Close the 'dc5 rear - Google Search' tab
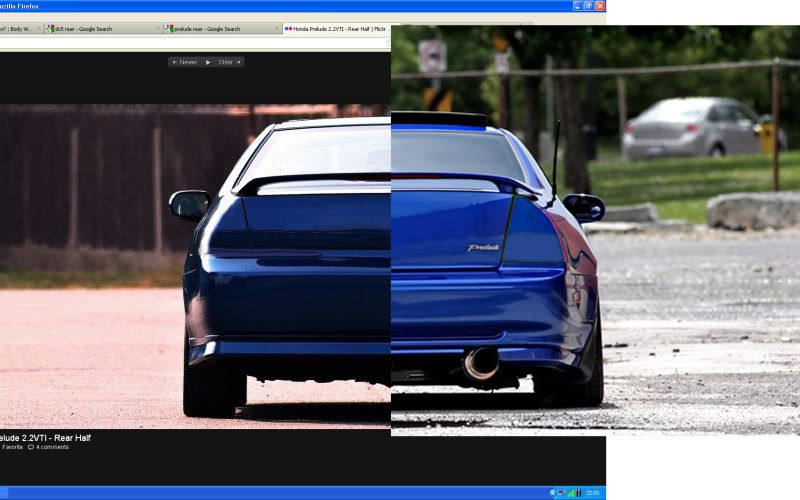Screen dimensions: 800x500 (x=158, y=29)
